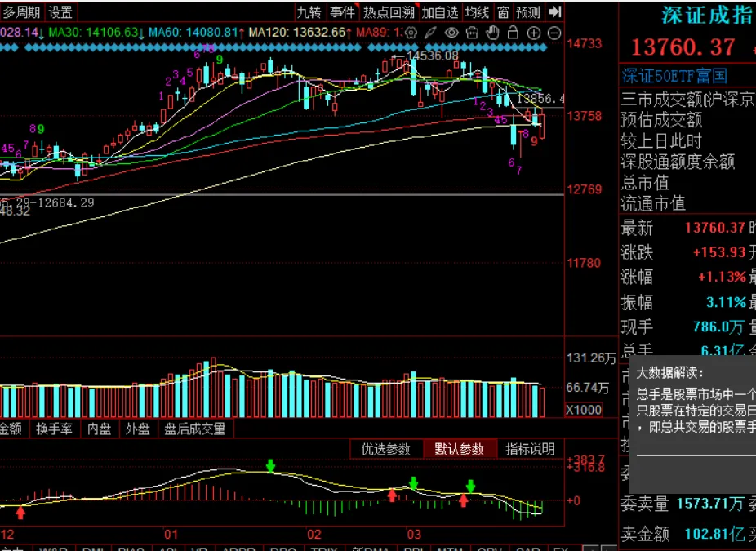Select 默认参数 default parameters
Image resolution: width=756 pixels, height=551 pixels.
point(459,449)
